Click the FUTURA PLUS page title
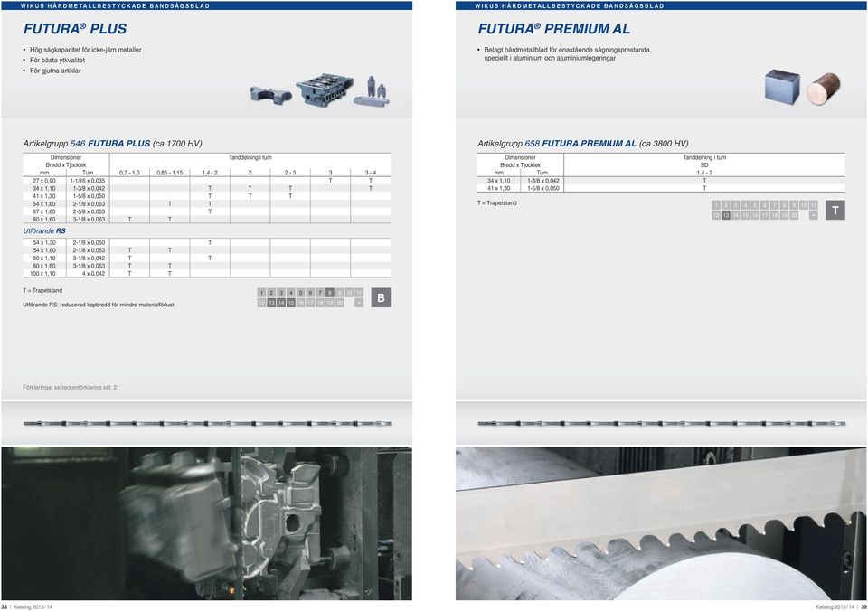Screen dimensions: 868x611 75,29
